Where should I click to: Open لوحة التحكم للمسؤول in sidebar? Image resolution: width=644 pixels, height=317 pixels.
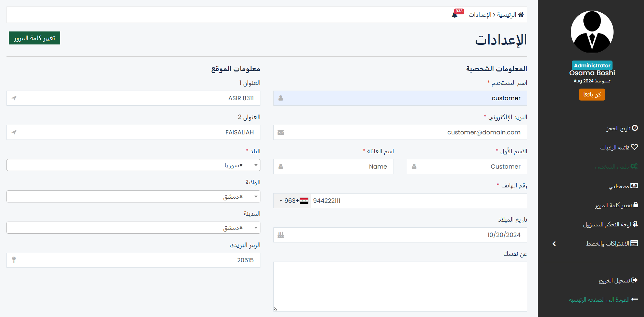coord(610,224)
